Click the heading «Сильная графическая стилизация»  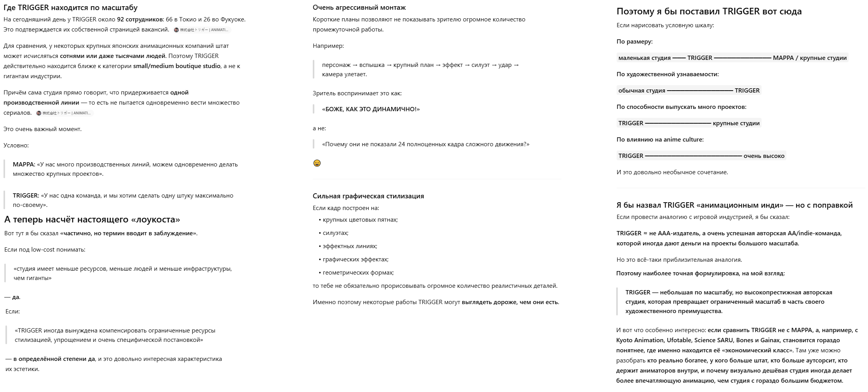[368, 196]
